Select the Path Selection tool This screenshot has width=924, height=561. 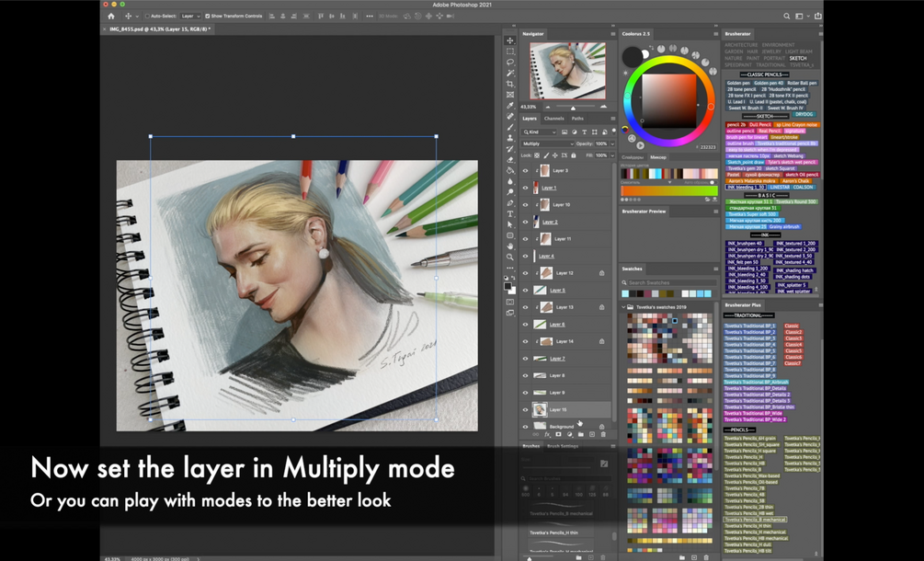click(x=510, y=224)
